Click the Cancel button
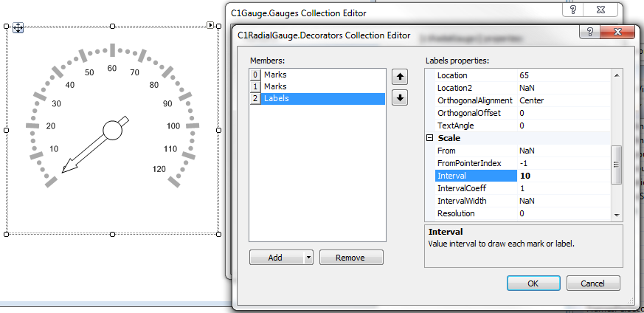Image resolution: width=644 pixels, height=313 pixels. coord(592,283)
